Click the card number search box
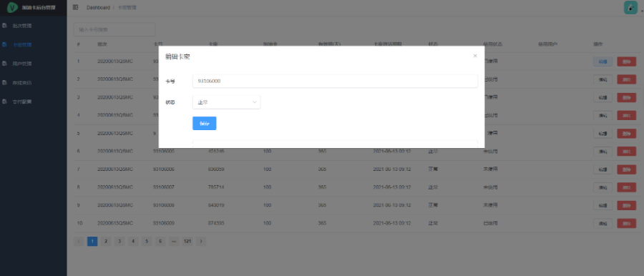644x276 pixels. click(x=114, y=29)
